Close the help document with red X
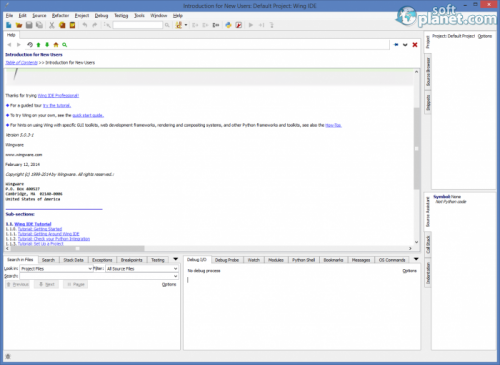This screenshot has height=365, width=500. [x=415, y=45]
